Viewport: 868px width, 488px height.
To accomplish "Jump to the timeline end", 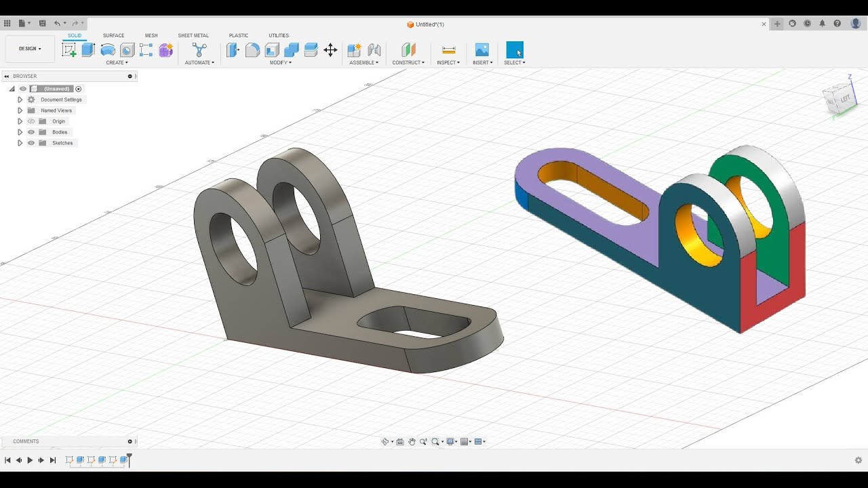I will [53, 460].
